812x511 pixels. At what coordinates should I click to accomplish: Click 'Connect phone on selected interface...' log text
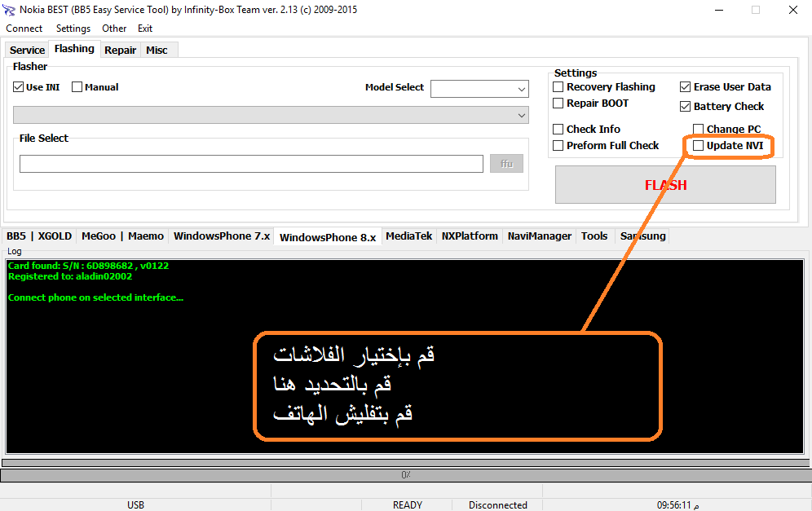(x=95, y=297)
